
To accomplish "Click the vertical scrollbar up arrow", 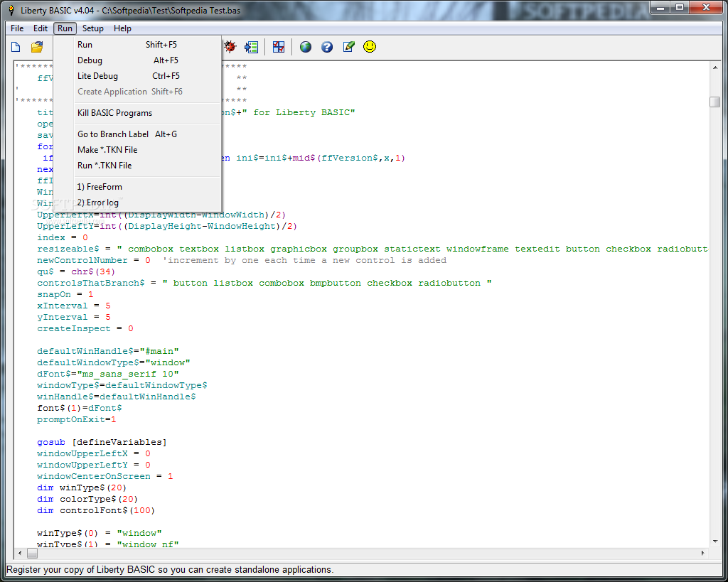I will [715, 68].
